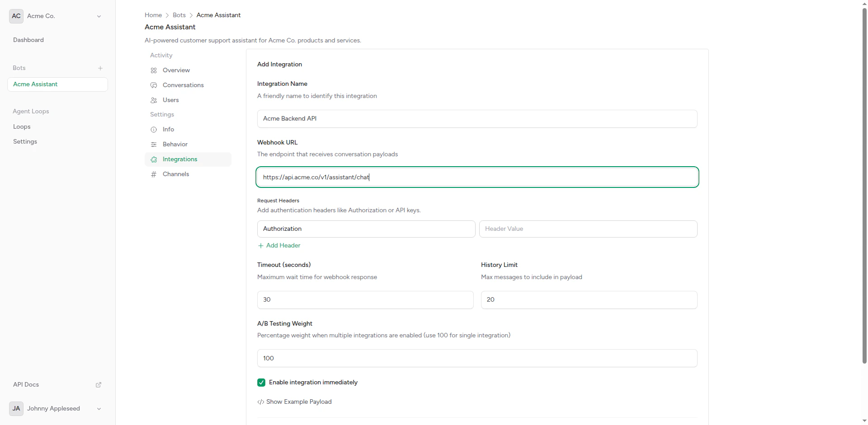The height and width of the screenshot is (425, 868).
Task: Select Loops under Agent Loops
Action: pyautogui.click(x=21, y=127)
